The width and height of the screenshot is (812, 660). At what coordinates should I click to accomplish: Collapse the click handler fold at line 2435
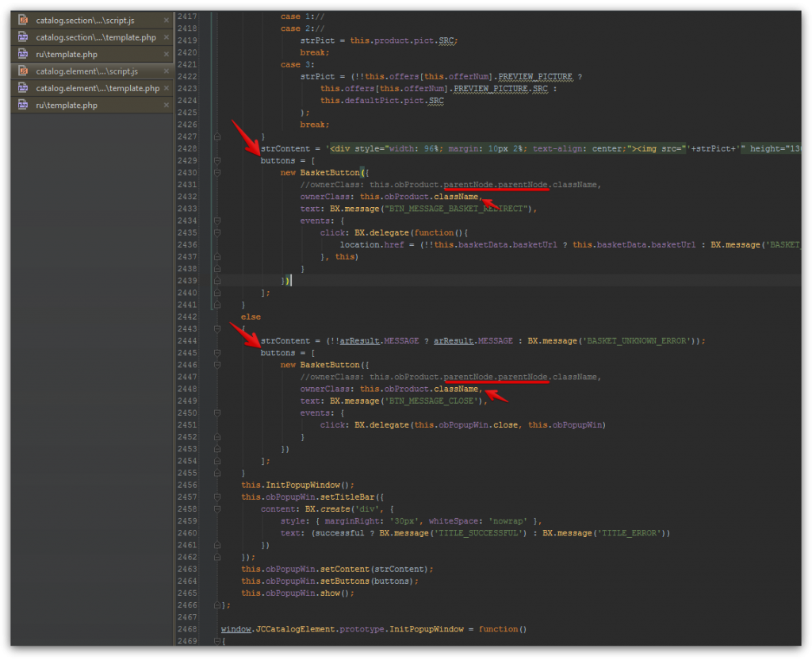pyautogui.click(x=217, y=232)
